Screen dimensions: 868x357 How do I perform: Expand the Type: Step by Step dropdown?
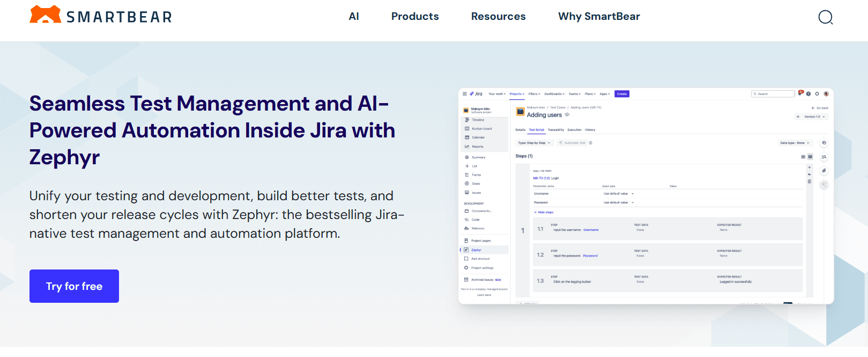click(534, 143)
